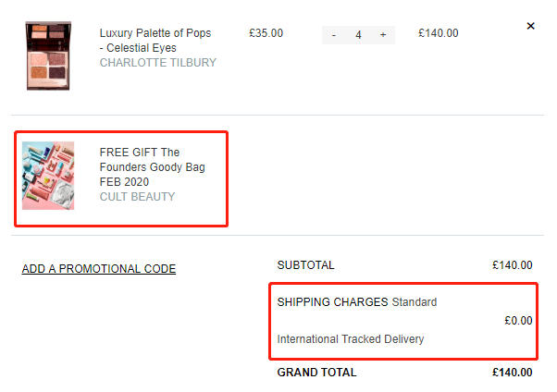Open the Founders Goody Bag thumbnail
This screenshot has height=392, width=557.
[48, 176]
